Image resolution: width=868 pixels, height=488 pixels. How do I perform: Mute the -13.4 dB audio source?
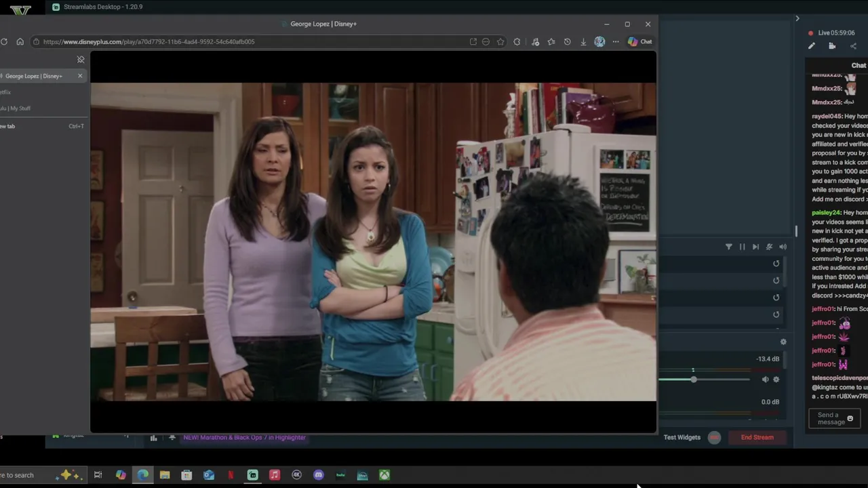[765, 380]
